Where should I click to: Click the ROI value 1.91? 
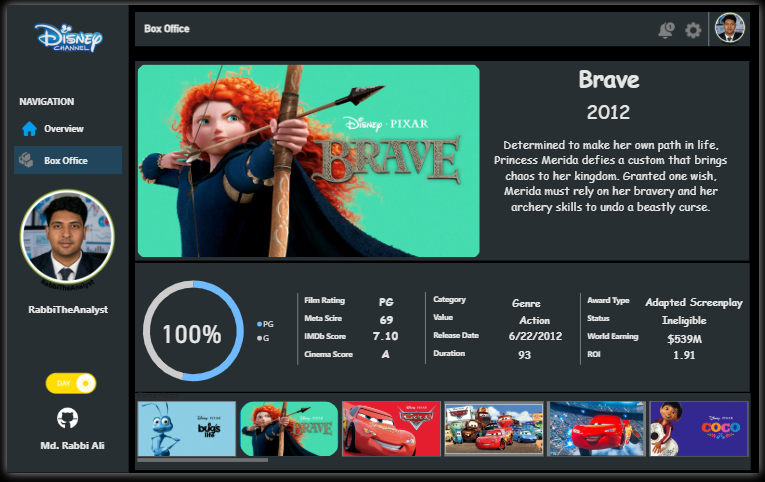click(x=684, y=355)
